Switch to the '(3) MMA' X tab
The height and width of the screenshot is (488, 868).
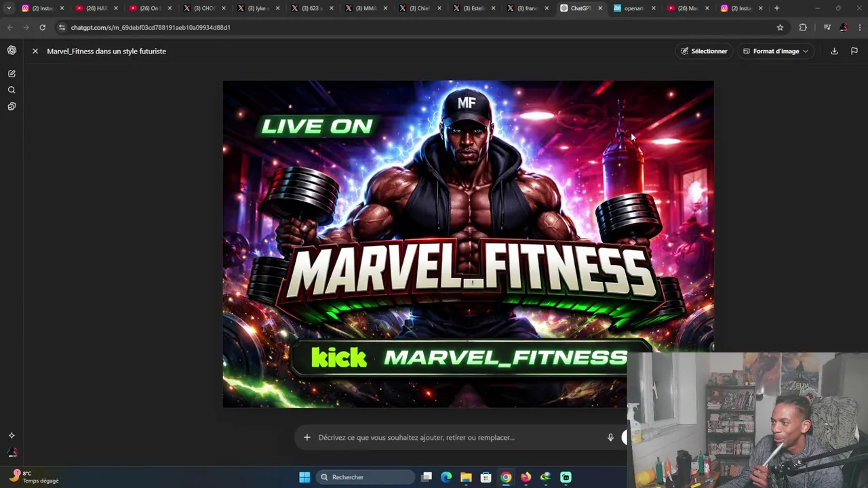[x=366, y=8]
